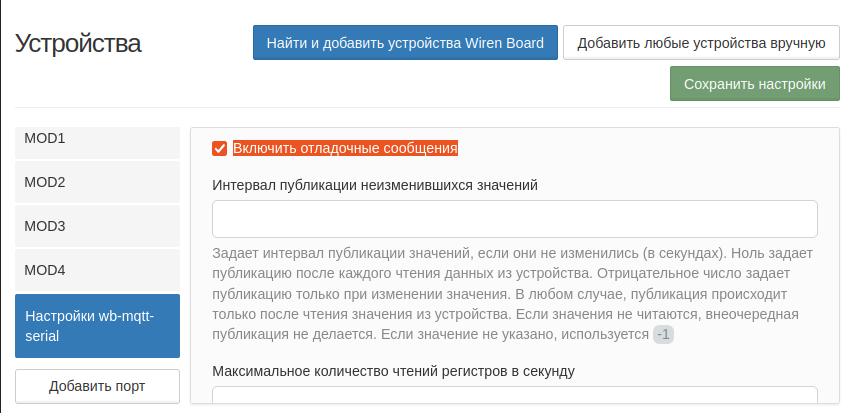Image resolution: width=848 pixels, height=413 pixels.
Task: Click the Максимальное количество чтений регистров label
Action: point(393,371)
